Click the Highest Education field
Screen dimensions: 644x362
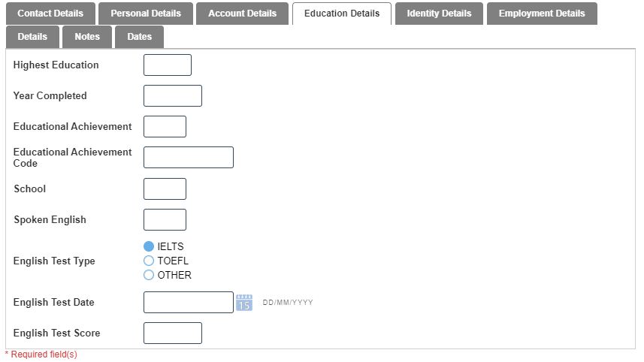coord(168,65)
